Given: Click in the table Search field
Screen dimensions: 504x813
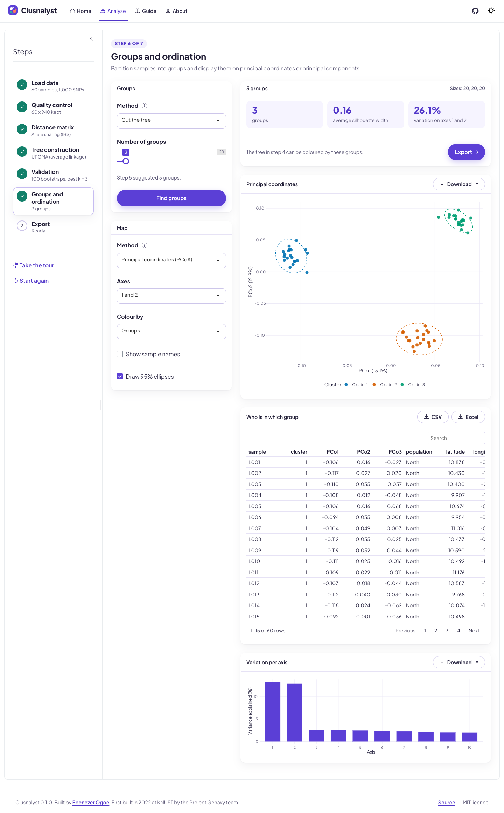Looking at the screenshot, I should coord(456,438).
